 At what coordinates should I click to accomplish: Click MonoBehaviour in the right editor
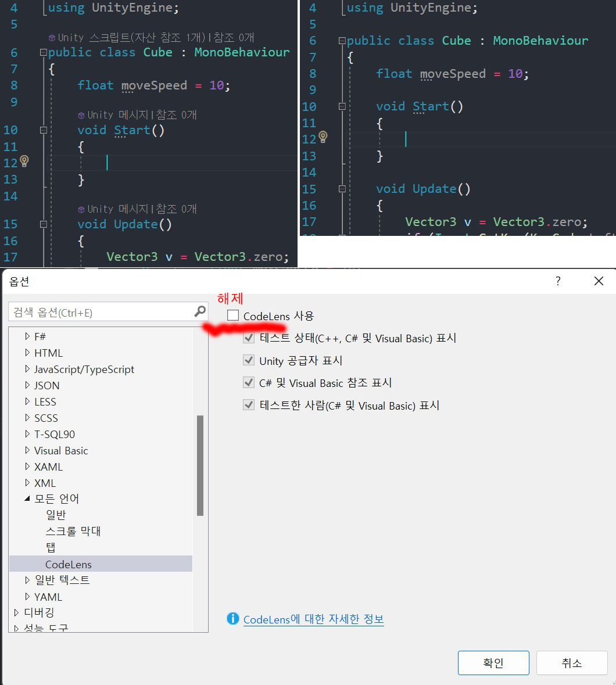point(540,41)
